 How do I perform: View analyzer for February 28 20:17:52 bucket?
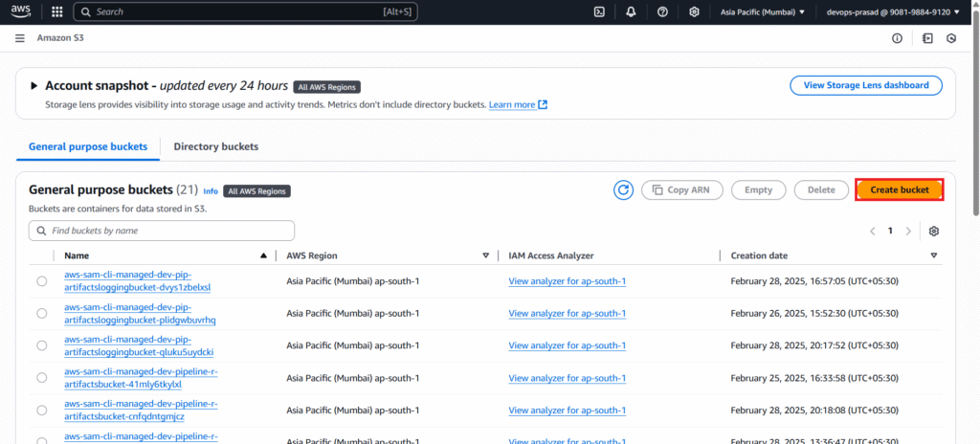567,345
